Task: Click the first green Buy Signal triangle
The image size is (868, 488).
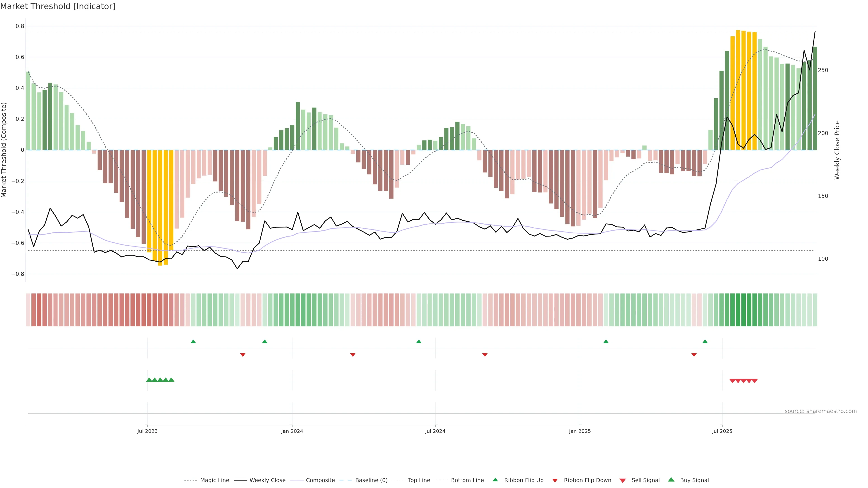Action: [x=149, y=380]
